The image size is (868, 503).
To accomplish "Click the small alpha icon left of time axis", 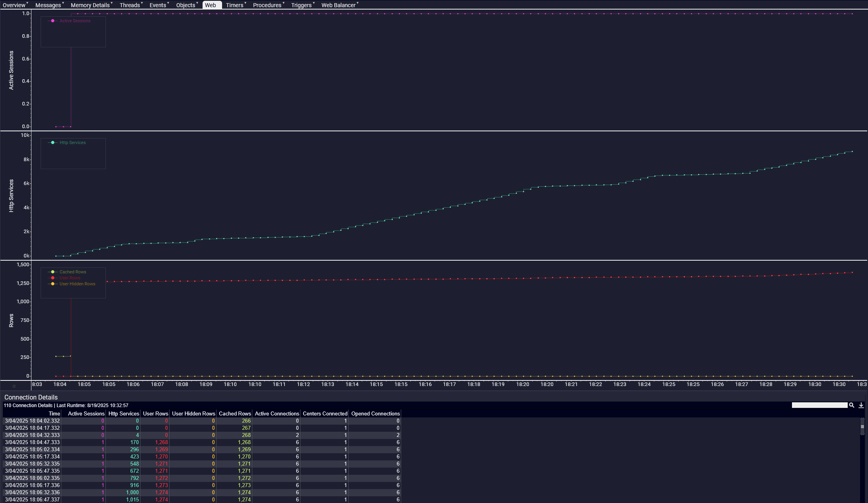I will coord(14,386).
